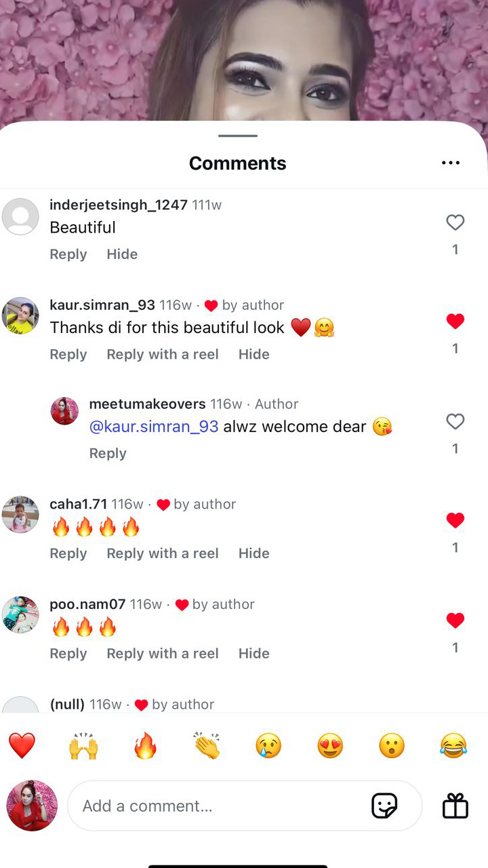
Task: Open meetumakeovers username profile
Action: pyautogui.click(x=148, y=403)
